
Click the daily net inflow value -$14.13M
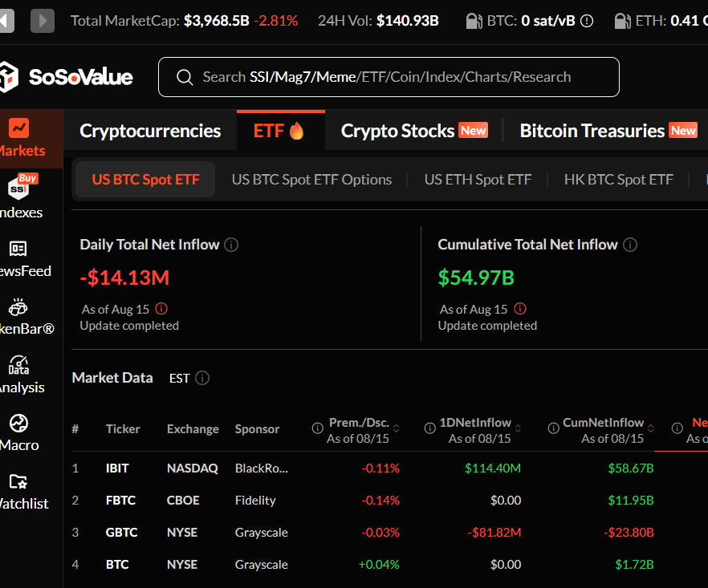pos(124,278)
